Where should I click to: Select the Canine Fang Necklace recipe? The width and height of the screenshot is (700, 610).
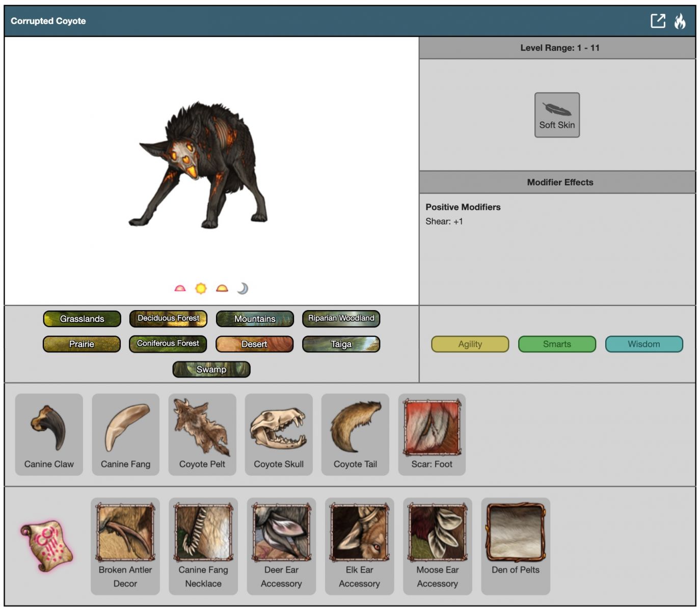pyautogui.click(x=203, y=545)
